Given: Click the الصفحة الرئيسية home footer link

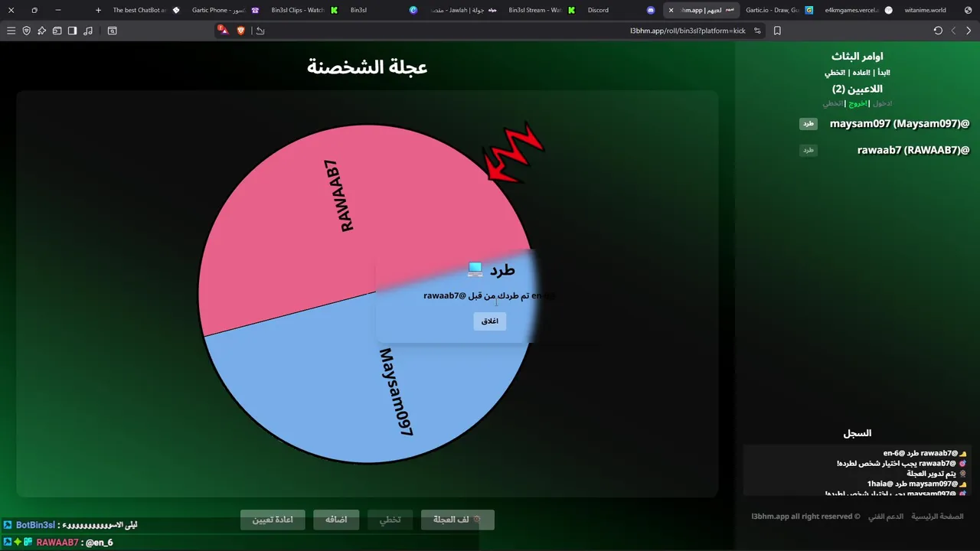Looking at the screenshot, I should pyautogui.click(x=938, y=517).
